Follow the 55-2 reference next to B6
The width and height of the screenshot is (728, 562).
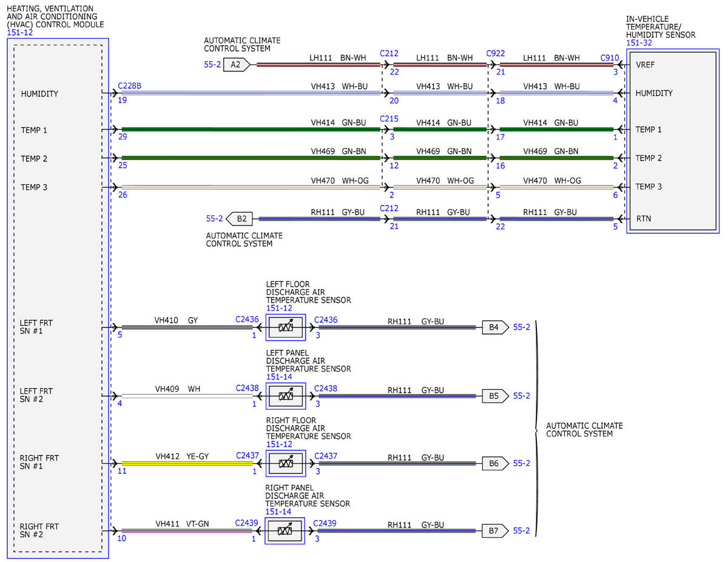pyautogui.click(x=522, y=463)
